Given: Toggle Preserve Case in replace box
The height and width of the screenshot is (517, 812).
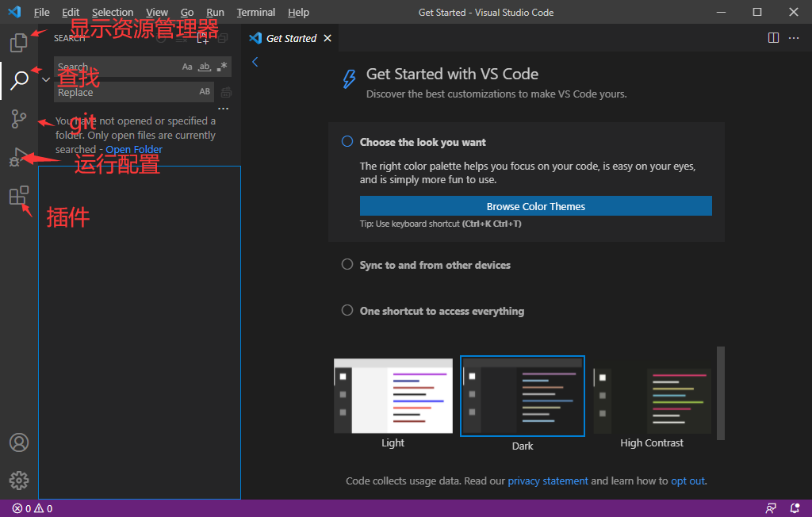Looking at the screenshot, I should click(x=205, y=92).
